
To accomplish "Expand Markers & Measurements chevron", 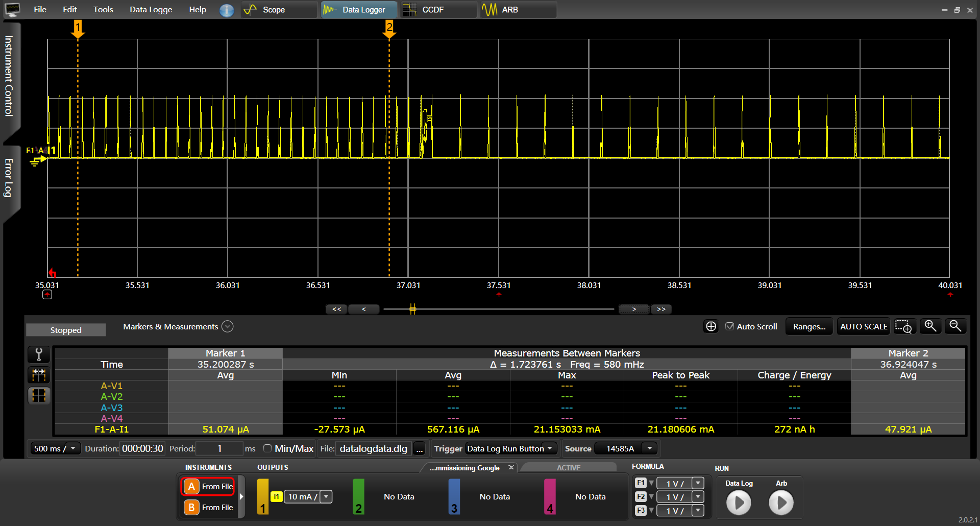I will tap(228, 326).
